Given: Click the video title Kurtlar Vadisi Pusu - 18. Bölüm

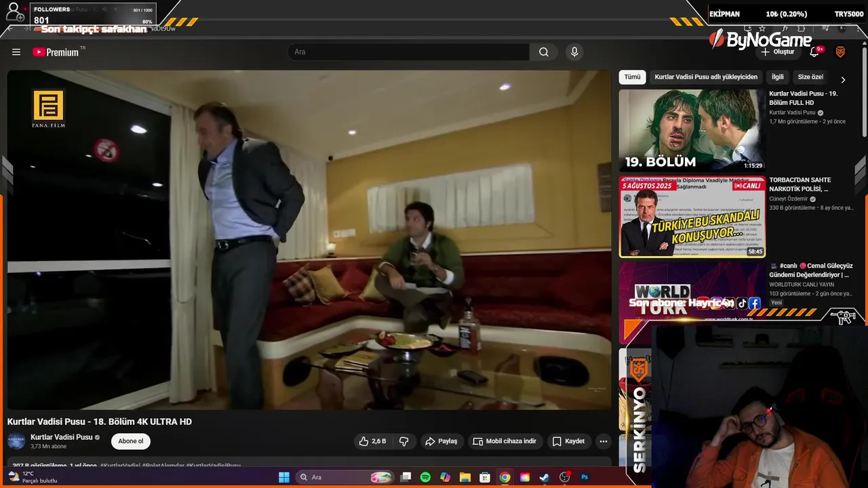Looking at the screenshot, I should click(x=100, y=422).
